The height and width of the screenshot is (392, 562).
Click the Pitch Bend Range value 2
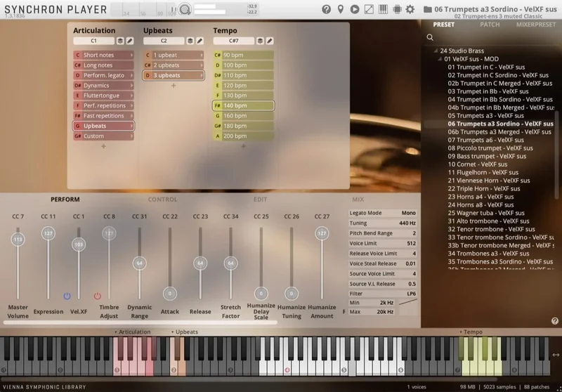[x=414, y=233]
